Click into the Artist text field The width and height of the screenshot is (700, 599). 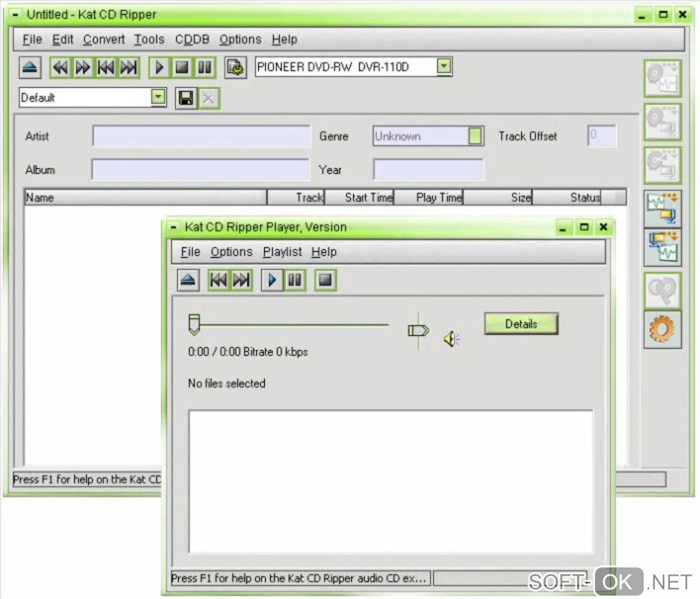[201, 136]
